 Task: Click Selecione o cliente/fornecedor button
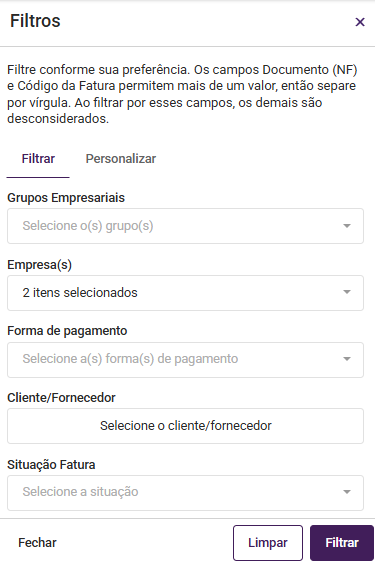point(185,426)
